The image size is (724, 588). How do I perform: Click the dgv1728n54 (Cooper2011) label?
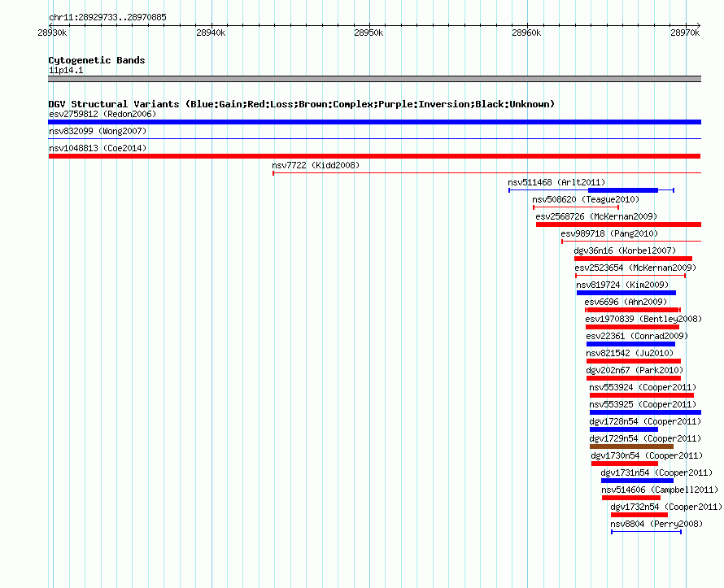tap(646, 421)
